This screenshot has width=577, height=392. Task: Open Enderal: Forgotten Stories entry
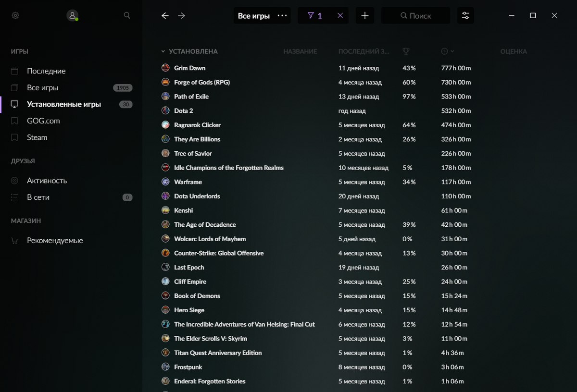[210, 381]
